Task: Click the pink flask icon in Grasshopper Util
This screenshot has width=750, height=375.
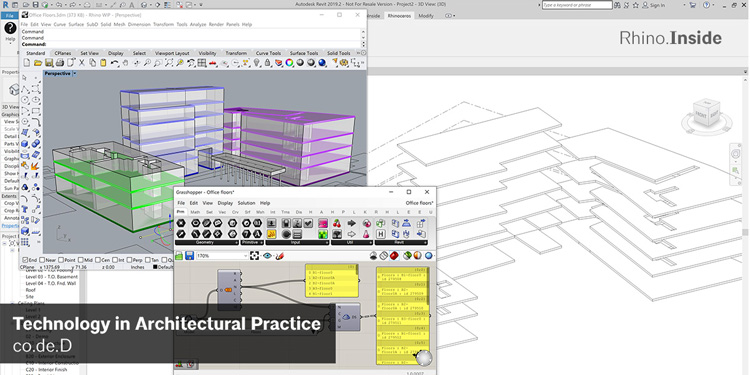Action: (367, 234)
